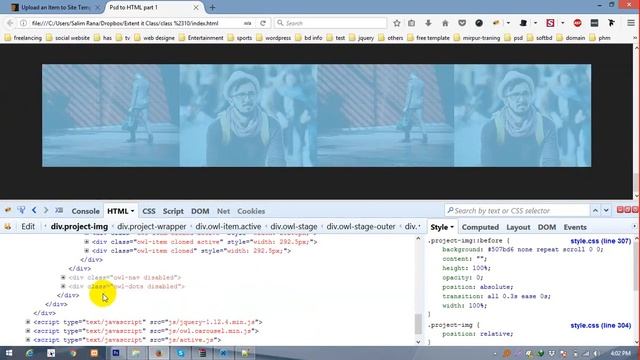The width and height of the screenshot is (640, 360).
Task: Open the Events side panel
Action: coord(575,227)
